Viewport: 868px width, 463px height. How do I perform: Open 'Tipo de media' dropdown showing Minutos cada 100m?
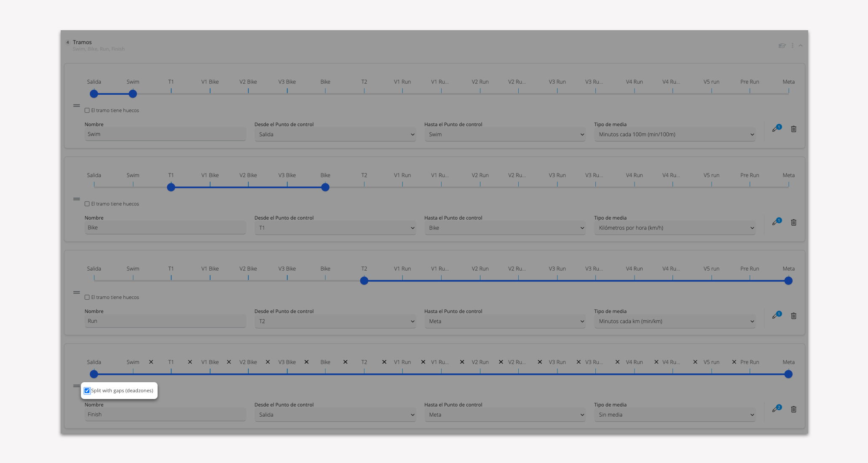(x=675, y=134)
